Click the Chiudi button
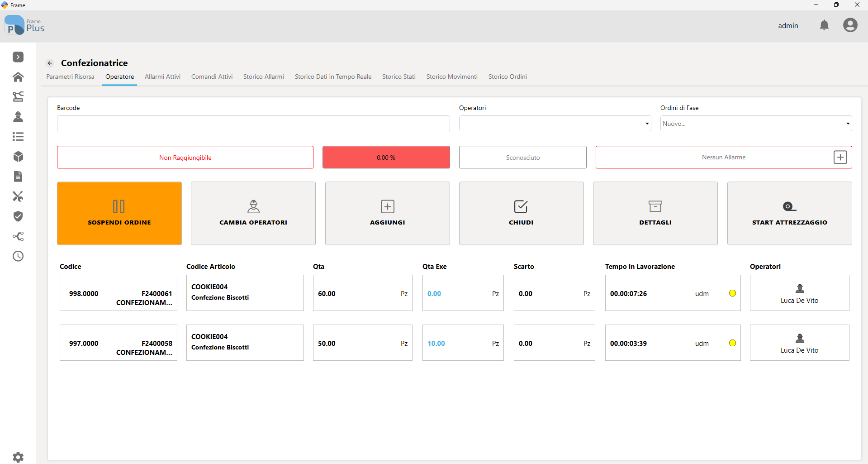The height and width of the screenshot is (464, 868). (x=522, y=213)
